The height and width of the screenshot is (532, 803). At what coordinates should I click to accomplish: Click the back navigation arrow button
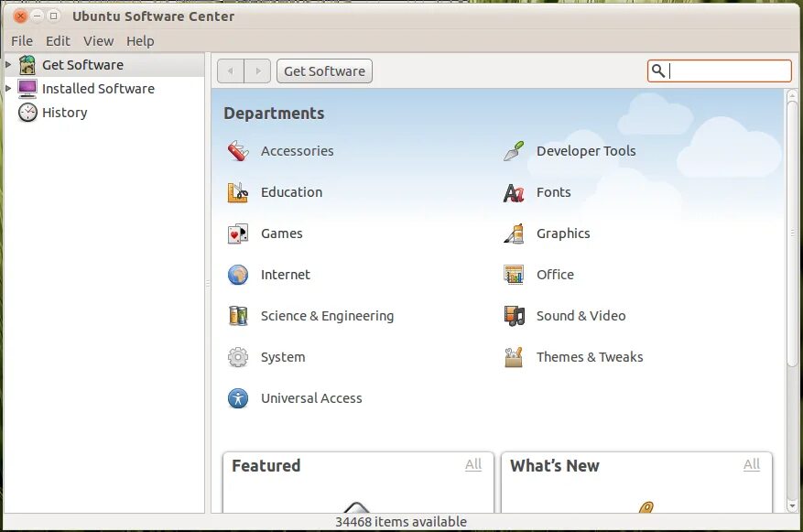click(231, 71)
